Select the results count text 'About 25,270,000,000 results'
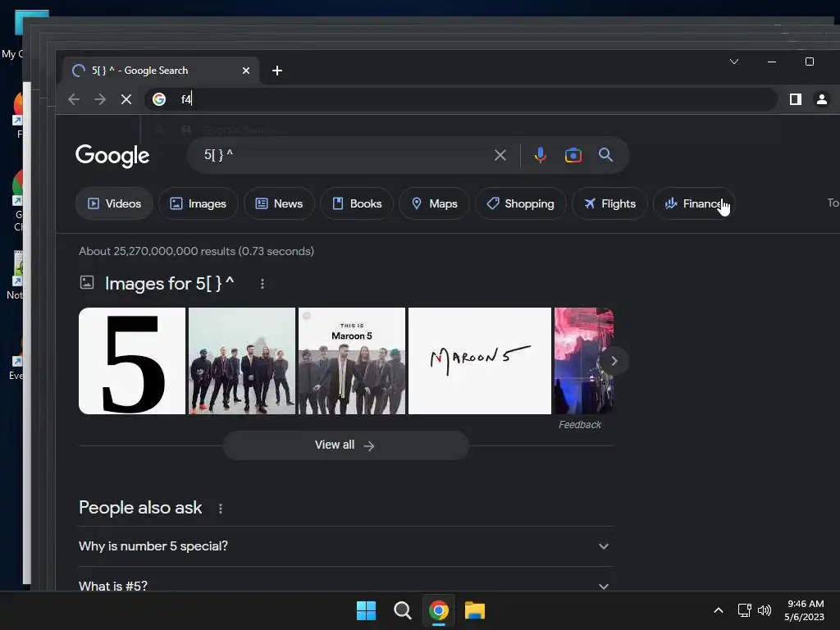Viewport: 840px width, 630px height. 157,251
